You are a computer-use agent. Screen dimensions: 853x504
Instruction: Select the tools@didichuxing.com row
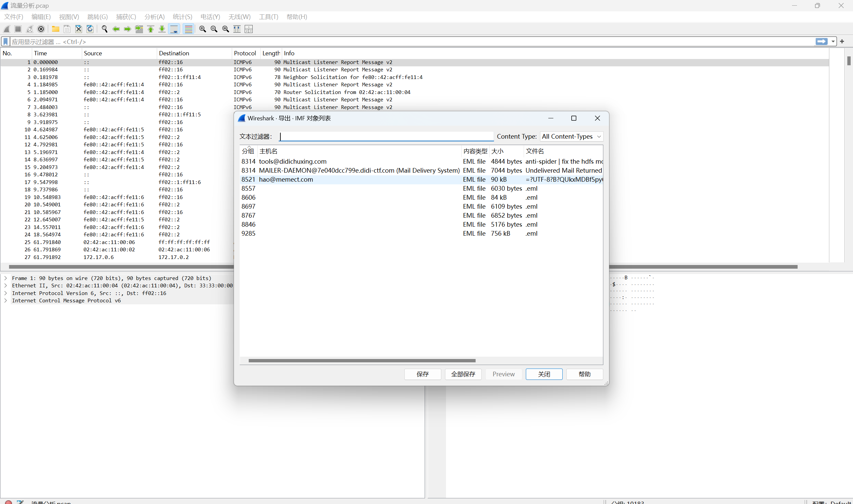tap(421, 161)
